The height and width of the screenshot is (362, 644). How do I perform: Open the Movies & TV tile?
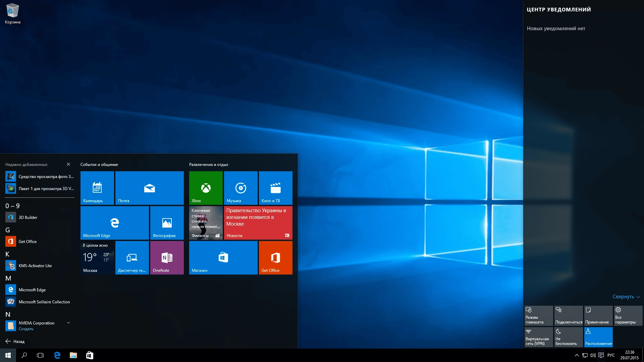click(276, 188)
